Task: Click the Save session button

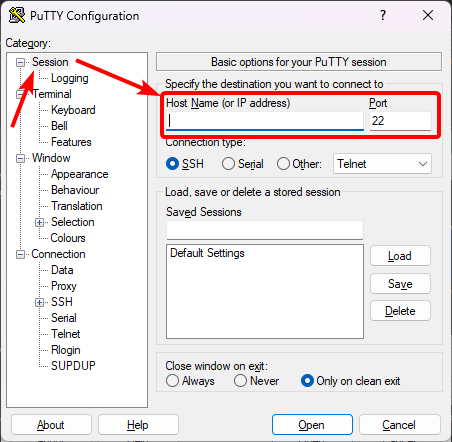Action: pyautogui.click(x=400, y=284)
